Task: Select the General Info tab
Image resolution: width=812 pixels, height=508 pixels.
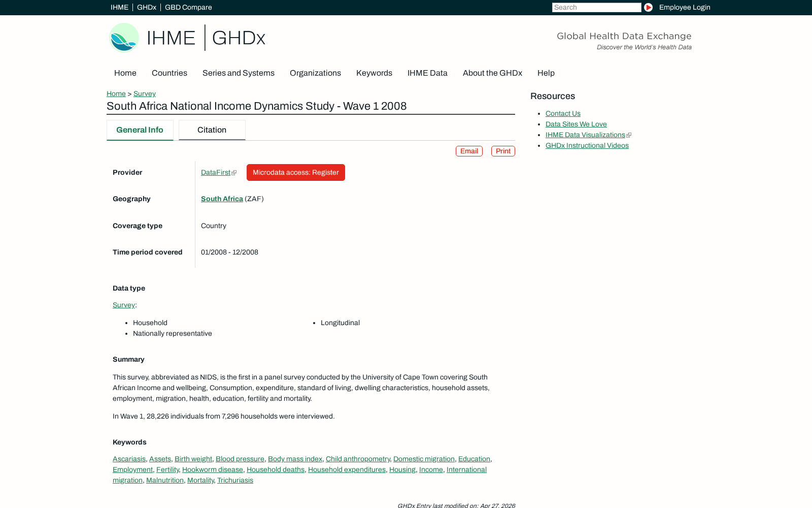Action: point(140,130)
